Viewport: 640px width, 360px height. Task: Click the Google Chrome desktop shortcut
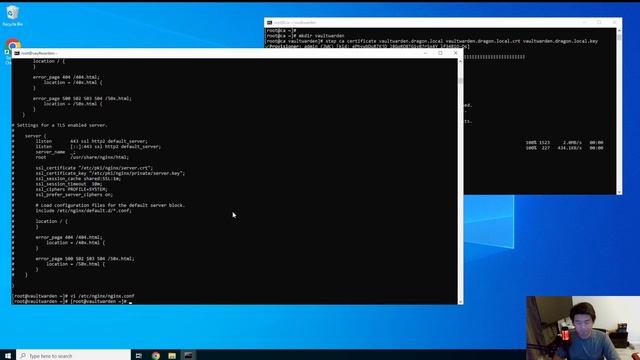click(x=13, y=45)
